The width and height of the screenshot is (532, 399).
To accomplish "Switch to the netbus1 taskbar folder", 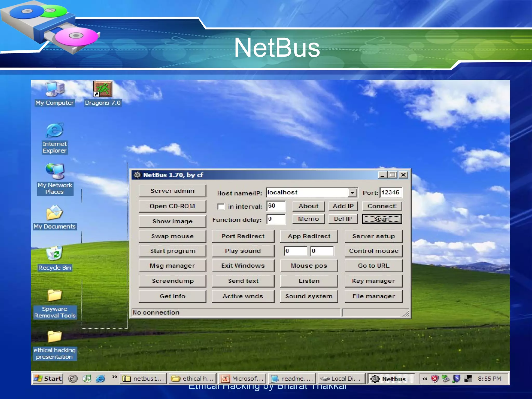I will (x=144, y=379).
